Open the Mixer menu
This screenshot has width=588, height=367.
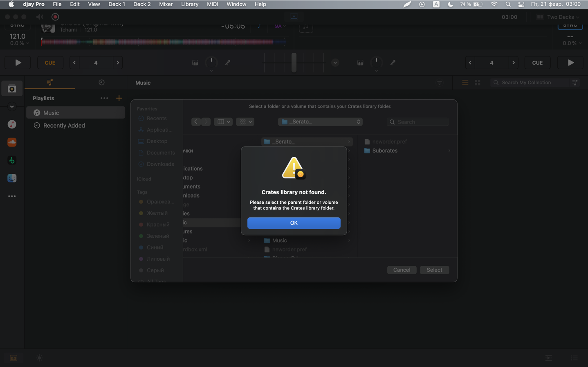click(x=166, y=4)
